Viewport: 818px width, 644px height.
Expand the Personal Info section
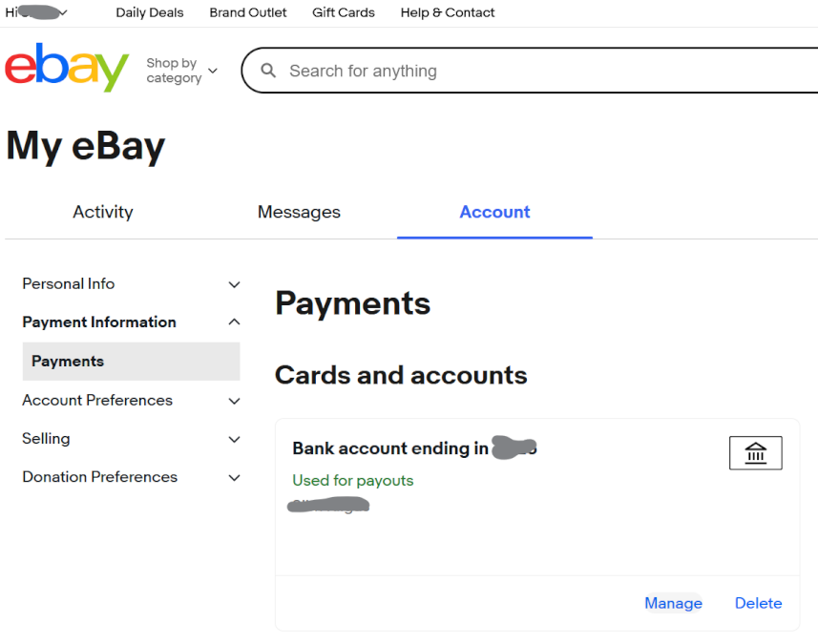[x=234, y=284]
